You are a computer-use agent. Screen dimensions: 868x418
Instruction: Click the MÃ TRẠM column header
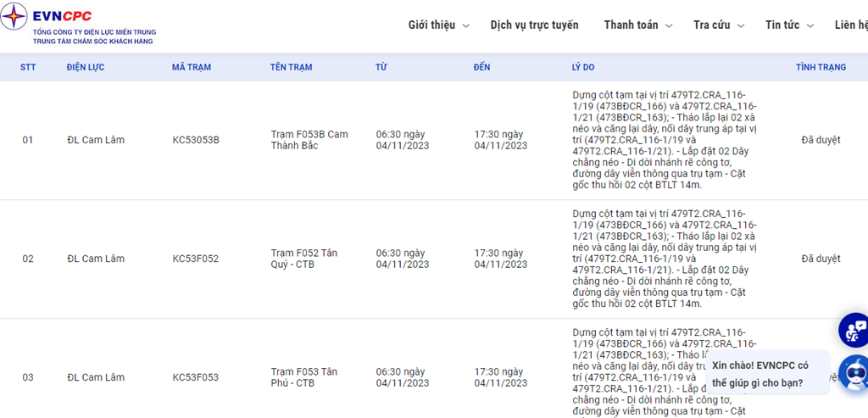pyautogui.click(x=191, y=68)
